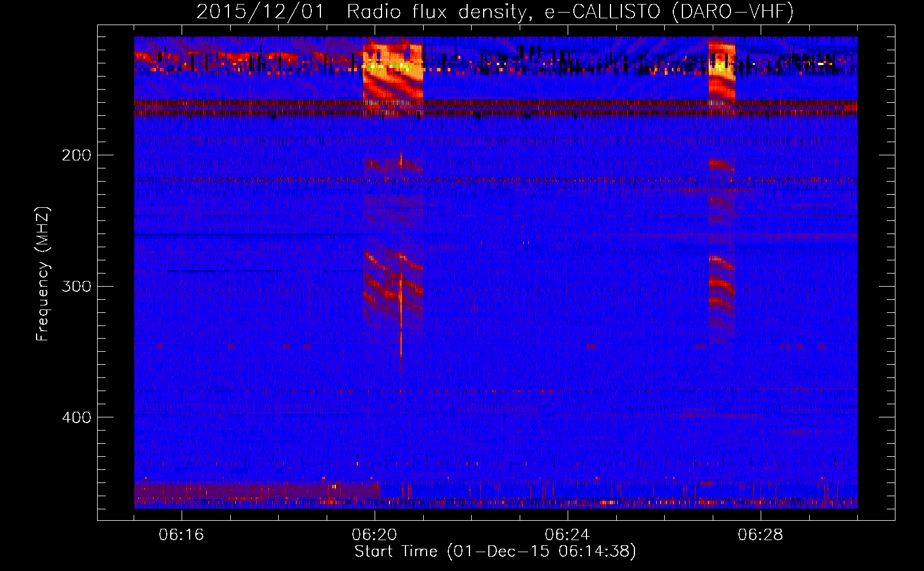Click the plot title '2015/12/01 Radio flux density'
Viewport: 924px width, 571px height.
495,11
